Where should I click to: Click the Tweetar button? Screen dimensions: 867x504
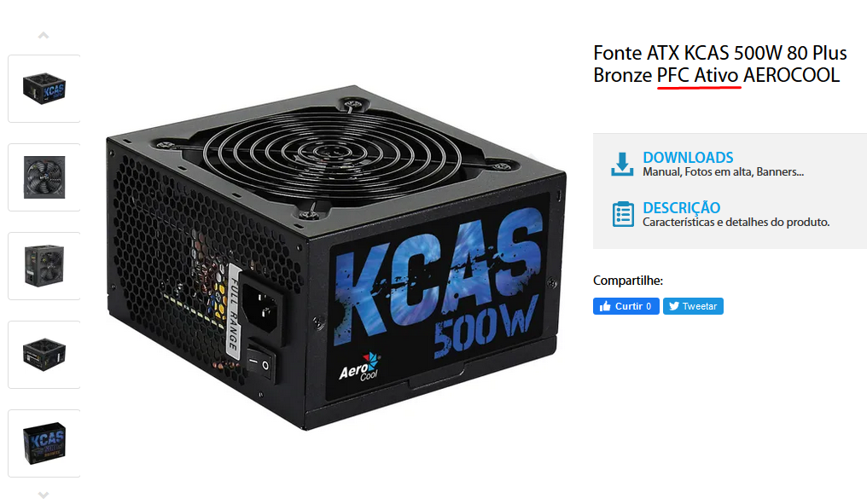[x=694, y=306]
